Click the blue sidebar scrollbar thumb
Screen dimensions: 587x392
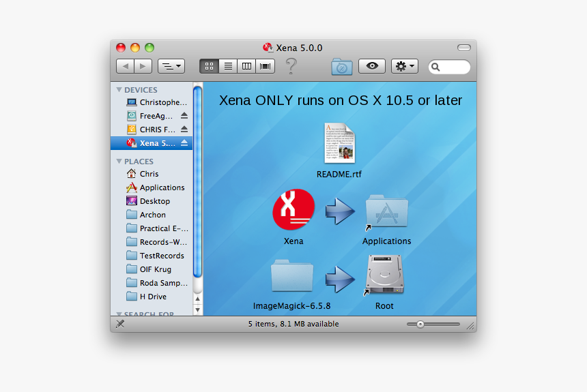tap(198, 182)
